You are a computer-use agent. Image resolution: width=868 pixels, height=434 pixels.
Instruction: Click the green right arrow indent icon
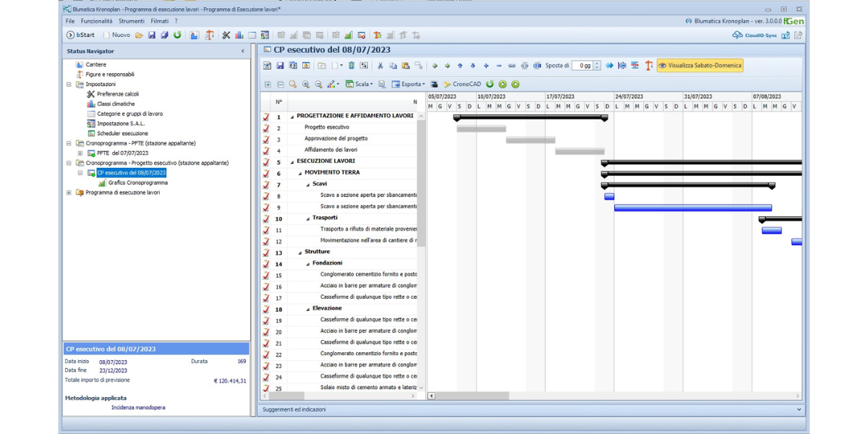[447, 65]
